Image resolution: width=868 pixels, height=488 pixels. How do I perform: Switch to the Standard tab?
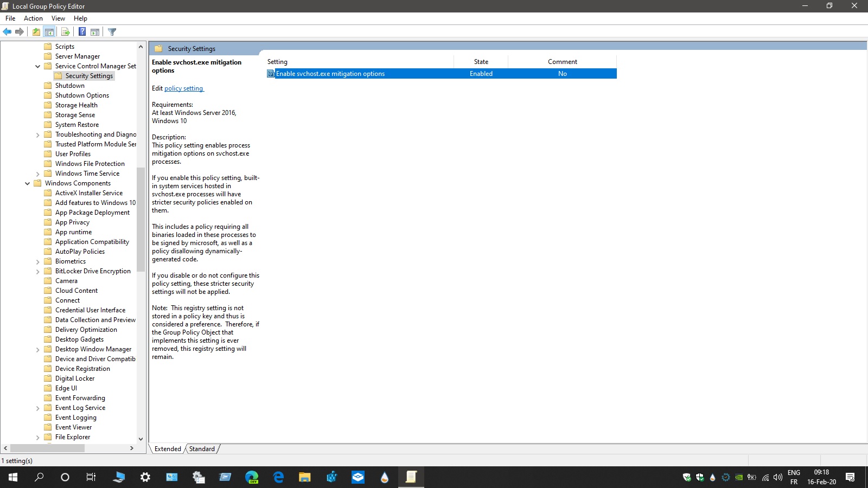tap(202, 449)
